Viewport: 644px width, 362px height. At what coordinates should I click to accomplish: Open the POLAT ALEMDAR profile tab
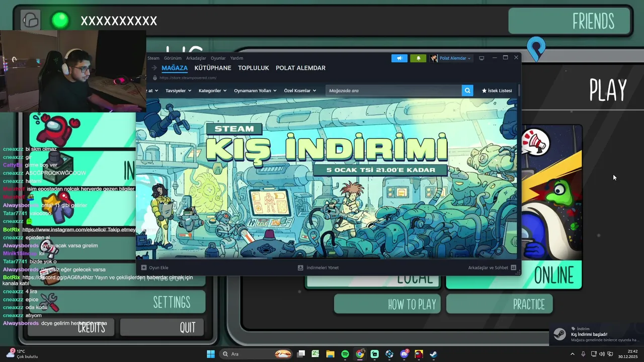click(300, 68)
